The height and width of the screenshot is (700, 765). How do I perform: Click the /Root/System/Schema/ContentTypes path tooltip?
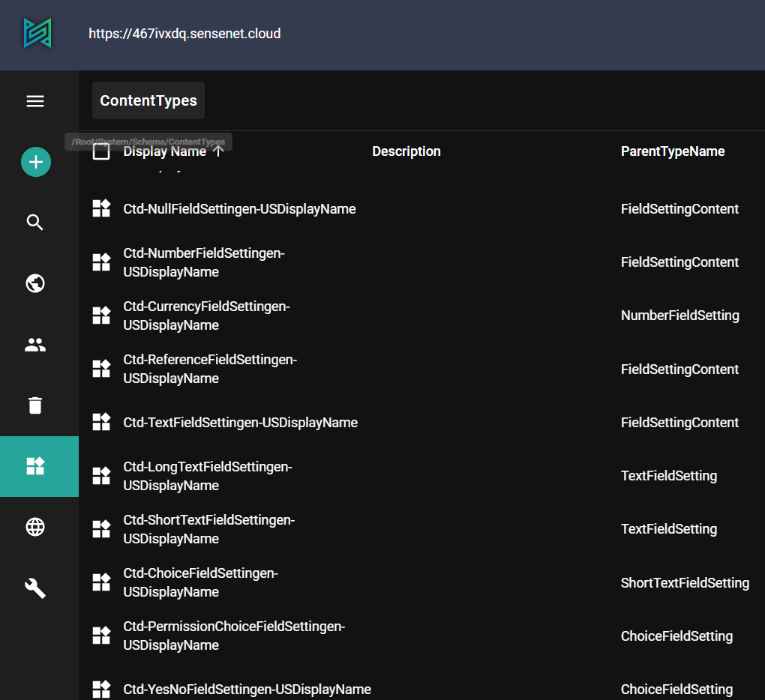pos(147,141)
